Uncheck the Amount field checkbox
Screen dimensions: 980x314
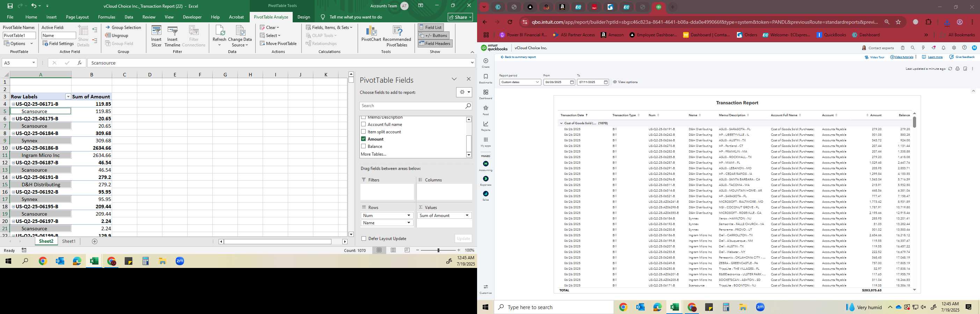click(x=363, y=139)
